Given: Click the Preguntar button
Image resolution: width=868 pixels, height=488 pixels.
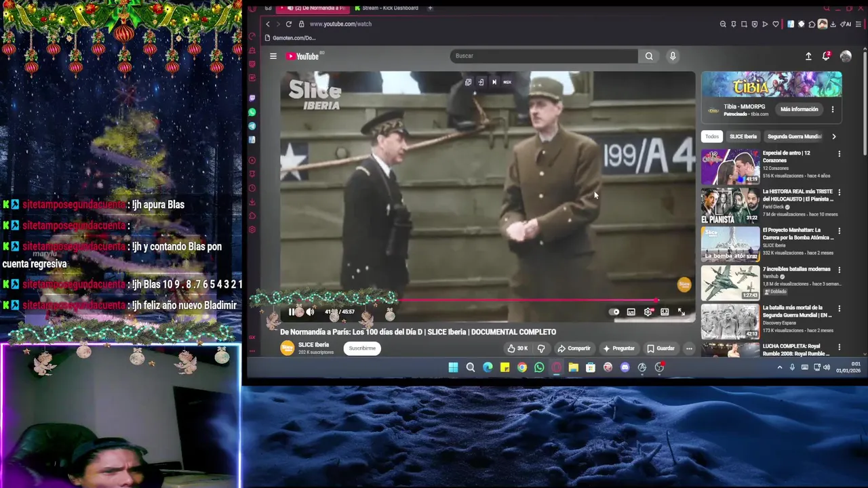Looking at the screenshot, I should 618,348.
